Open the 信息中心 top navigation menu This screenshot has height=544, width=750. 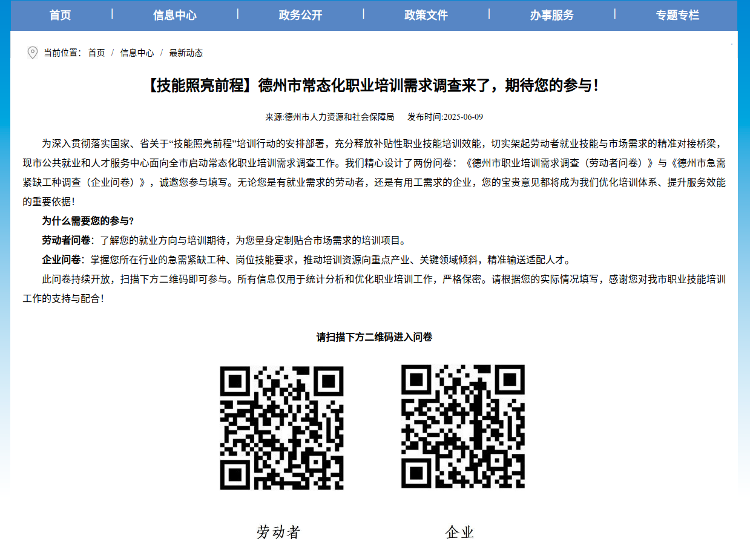[x=174, y=15]
